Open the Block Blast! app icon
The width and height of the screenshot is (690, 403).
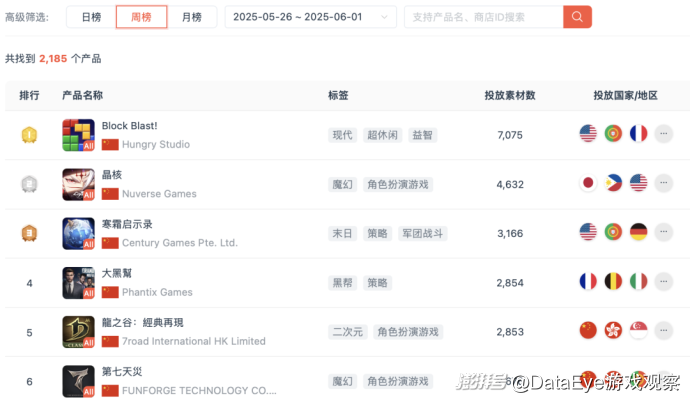point(78,135)
